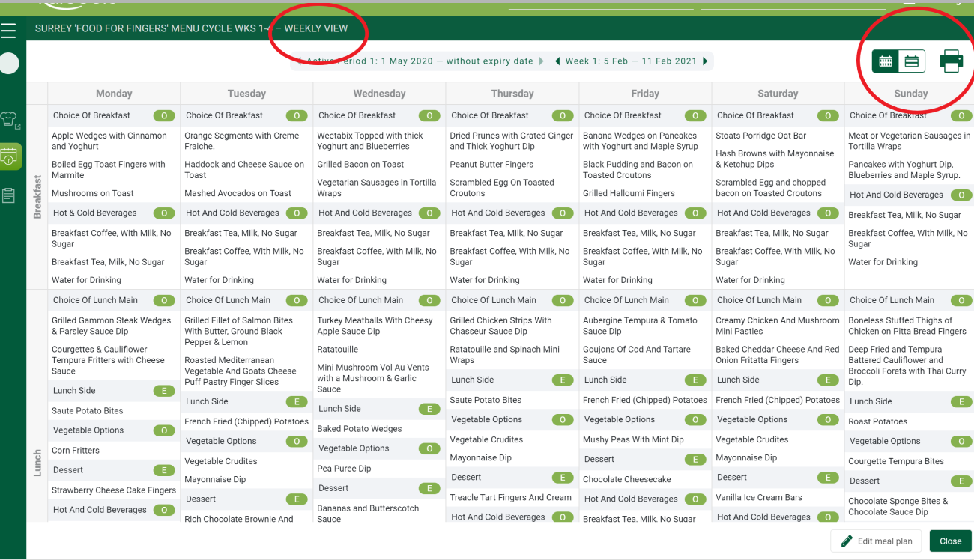Select the Sunday column header
Screen dimensions: 974x560
coord(910,94)
